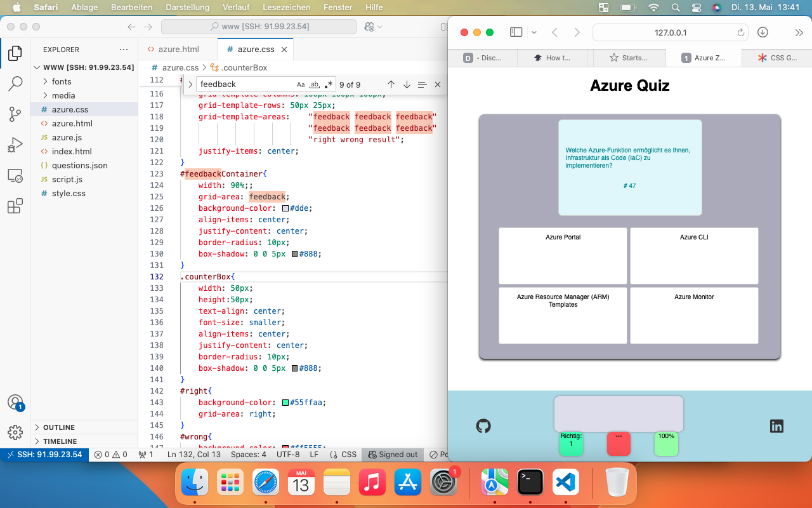The image size is (812, 508).
Task: Go to next match in find widget
Action: 407,84
